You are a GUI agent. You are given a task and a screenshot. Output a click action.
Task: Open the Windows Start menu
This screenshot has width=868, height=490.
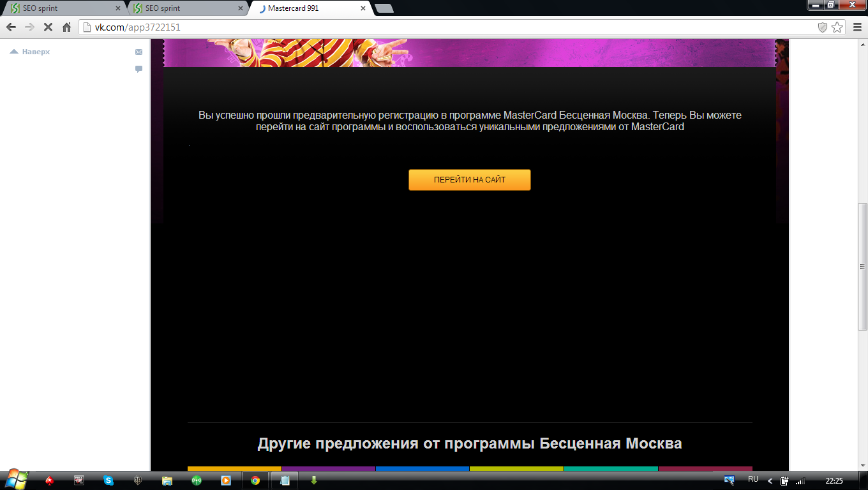tap(17, 480)
